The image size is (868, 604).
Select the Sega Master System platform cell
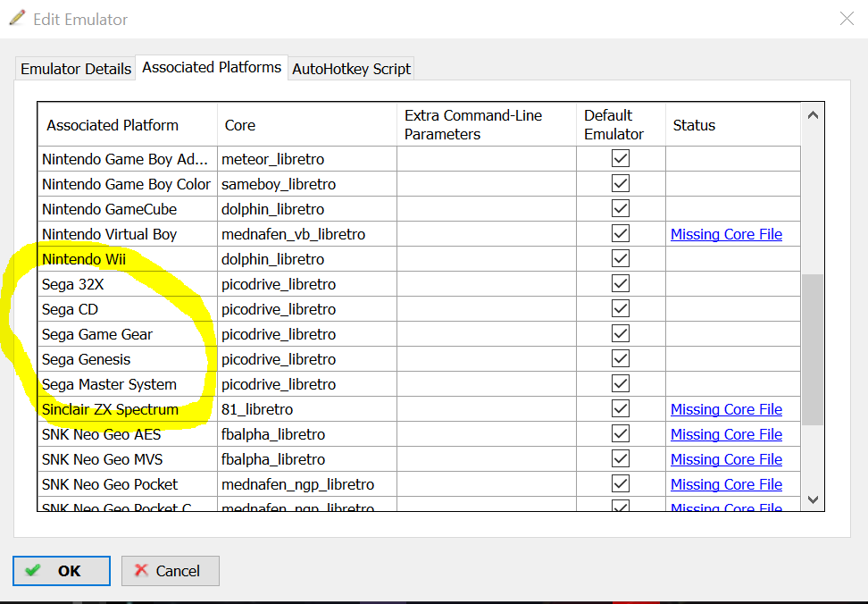point(128,384)
